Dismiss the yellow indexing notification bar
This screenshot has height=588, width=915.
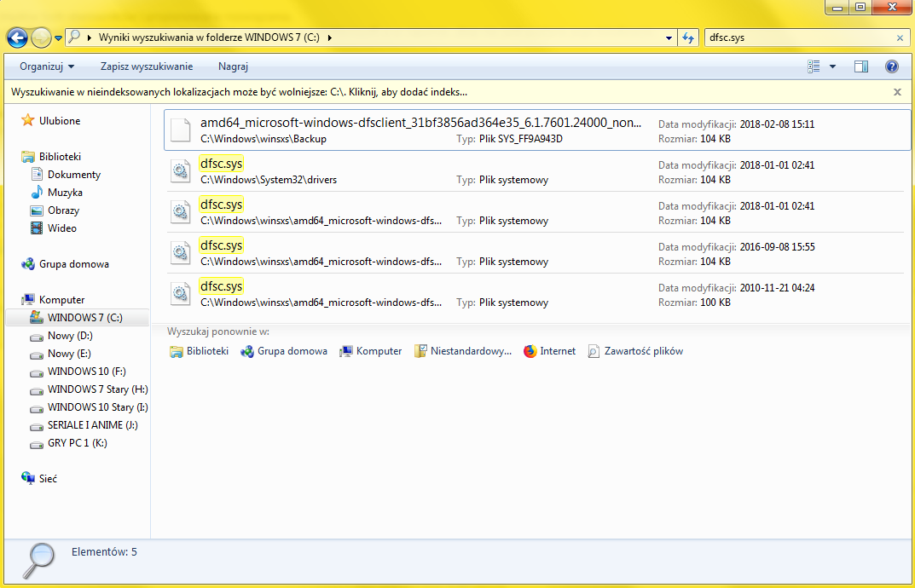pyautogui.click(x=897, y=92)
